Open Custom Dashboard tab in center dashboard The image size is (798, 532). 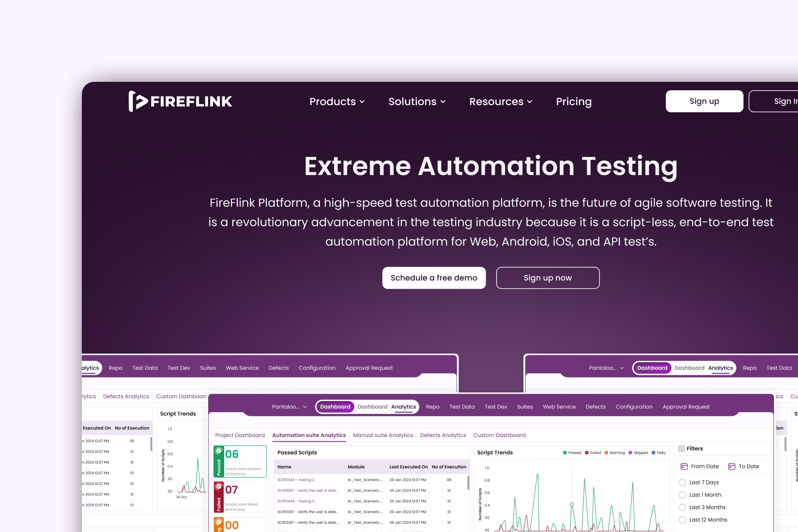point(499,435)
